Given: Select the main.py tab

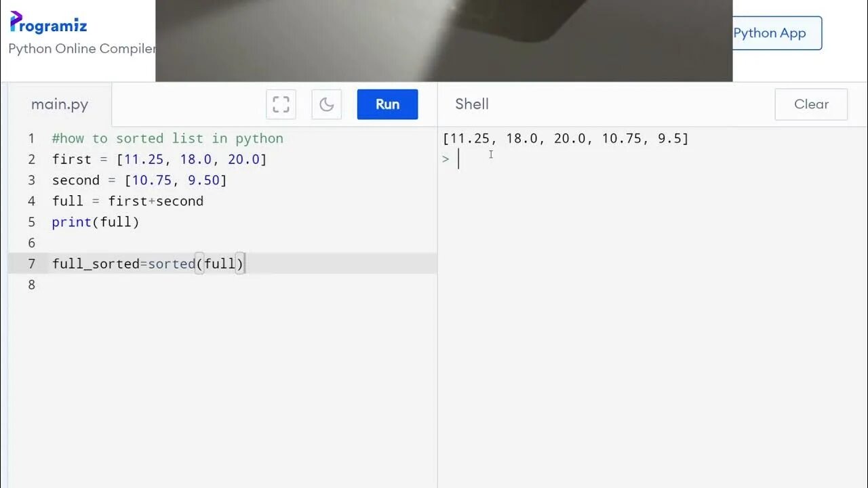Looking at the screenshot, I should point(60,104).
